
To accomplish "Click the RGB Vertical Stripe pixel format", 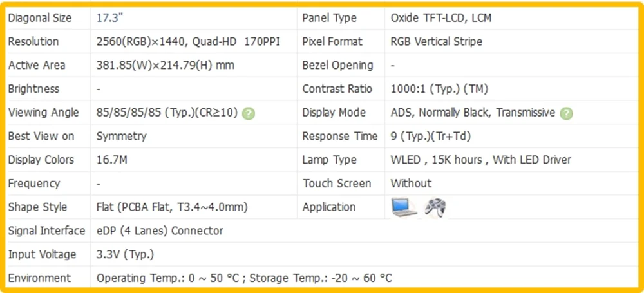I will coord(436,41).
